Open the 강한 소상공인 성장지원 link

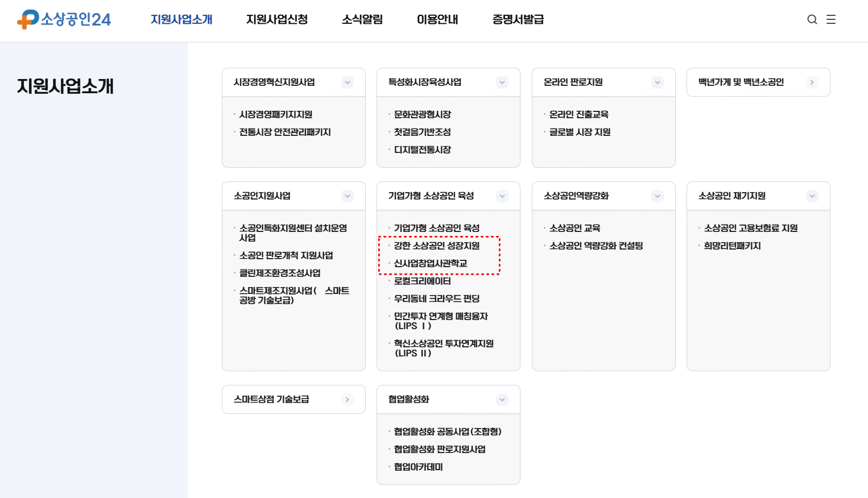pos(436,245)
